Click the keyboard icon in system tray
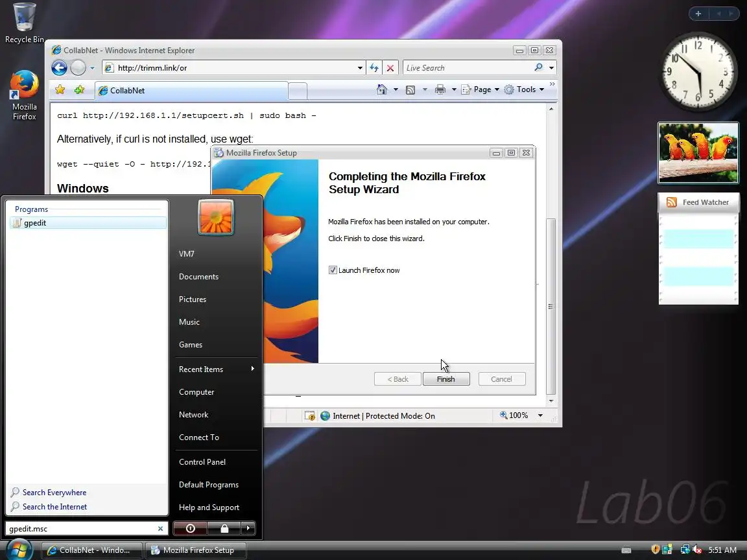 [626, 550]
